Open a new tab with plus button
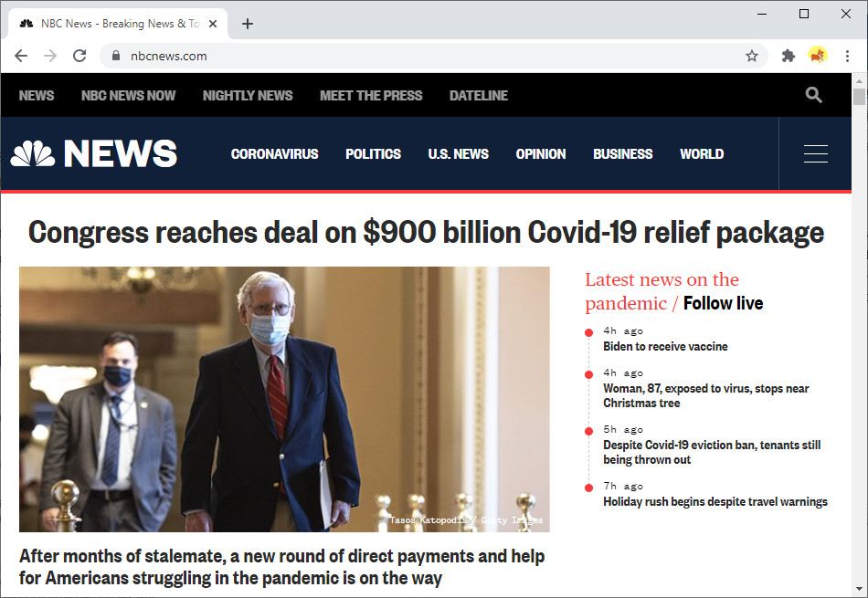This screenshot has height=598, width=868. click(248, 24)
